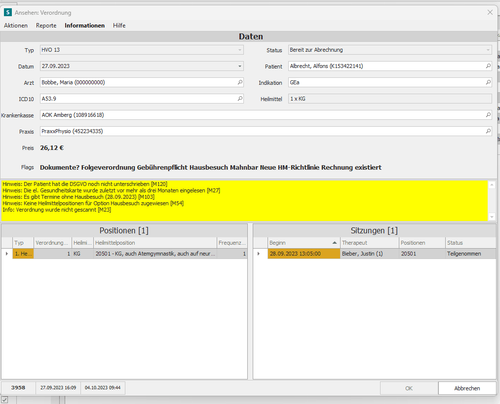
Task: Open the Hilfe menu
Action: click(119, 26)
